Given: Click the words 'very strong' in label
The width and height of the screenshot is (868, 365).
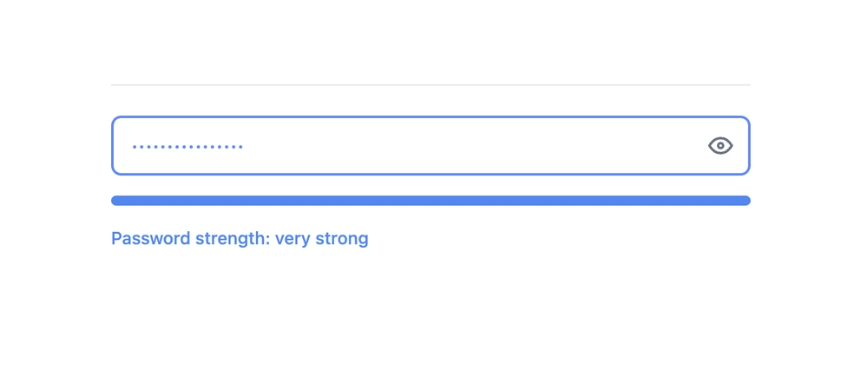Looking at the screenshot, I should click(322, 239).
